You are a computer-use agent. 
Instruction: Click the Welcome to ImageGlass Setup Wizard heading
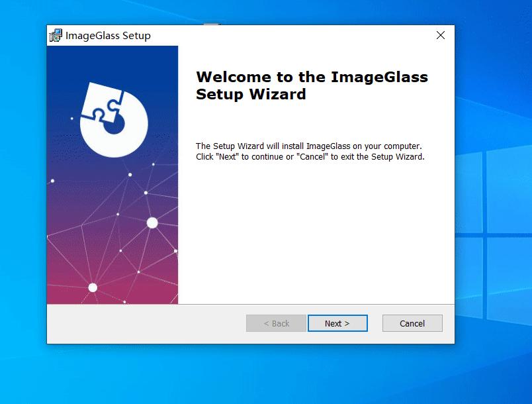[x=311, y=85]
